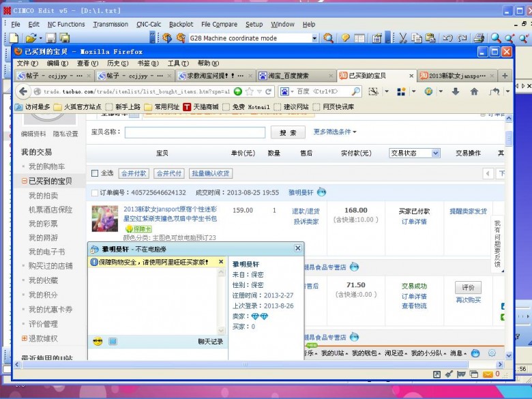
Task: Click settings gear in Taobao bottom bar
Action: [492, 353]
